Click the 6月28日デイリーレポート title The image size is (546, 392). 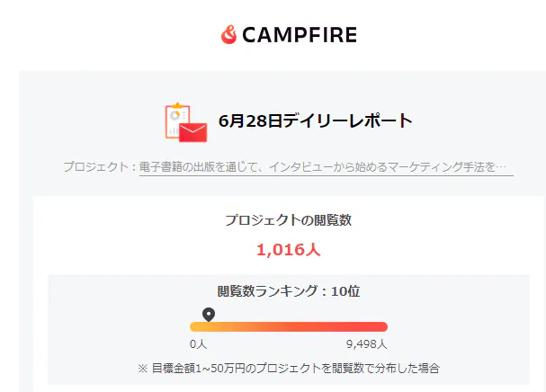click(x=316, y=120)
